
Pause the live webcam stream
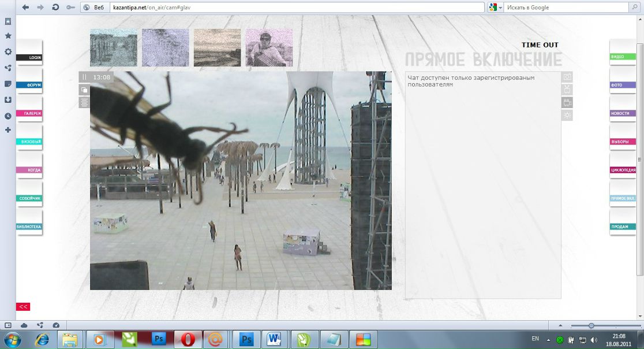click(x=84, y=77)
